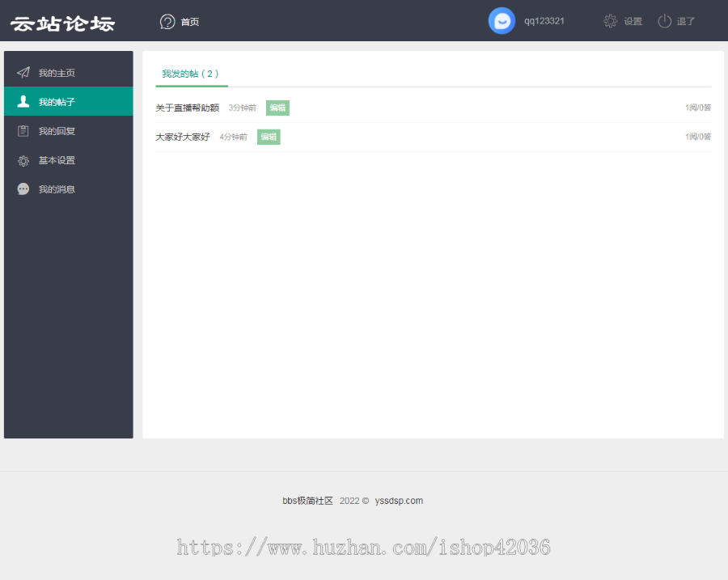Image resolution: width=728 pixels, height=580 pixels.
Task: Open the post 大家好大家好
Action: point(183,137)
